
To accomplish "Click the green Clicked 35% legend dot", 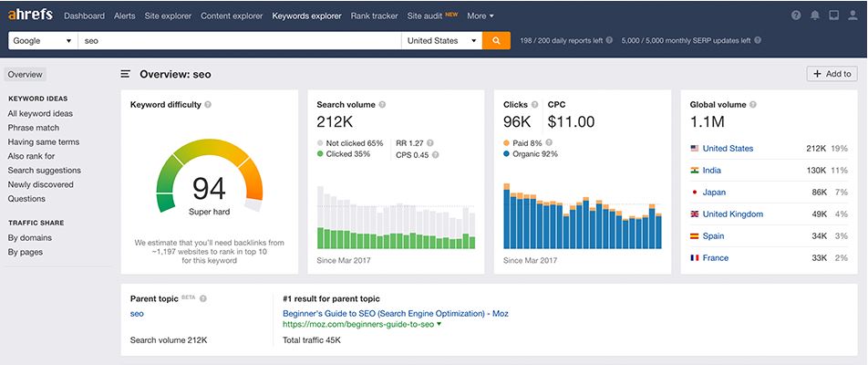I will coord(321,154).
